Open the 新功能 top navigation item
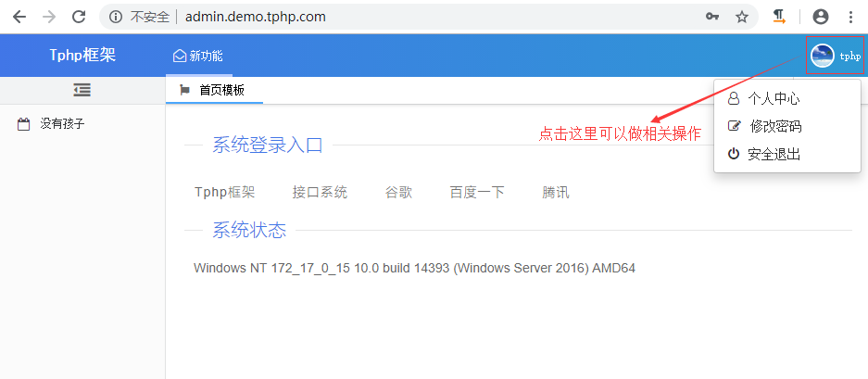The height and width of the screenshot is (379, 868). 198,56
